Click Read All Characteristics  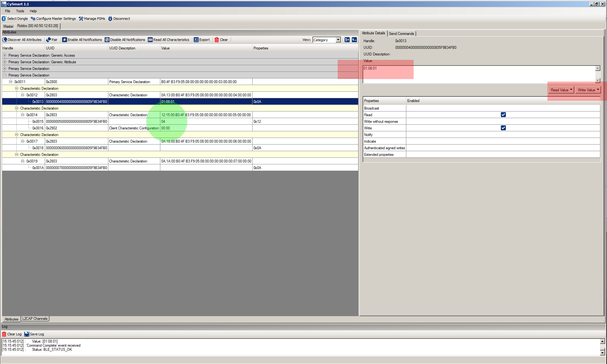coord(169,40)
